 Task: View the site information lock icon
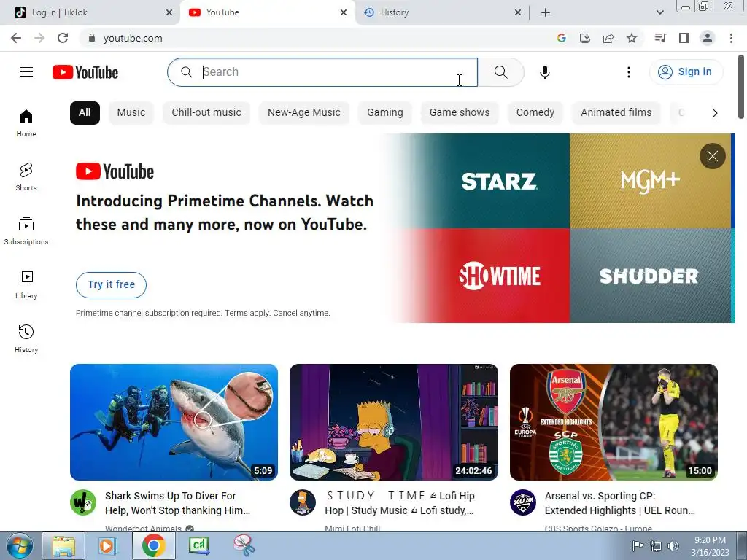pos(92,38)
